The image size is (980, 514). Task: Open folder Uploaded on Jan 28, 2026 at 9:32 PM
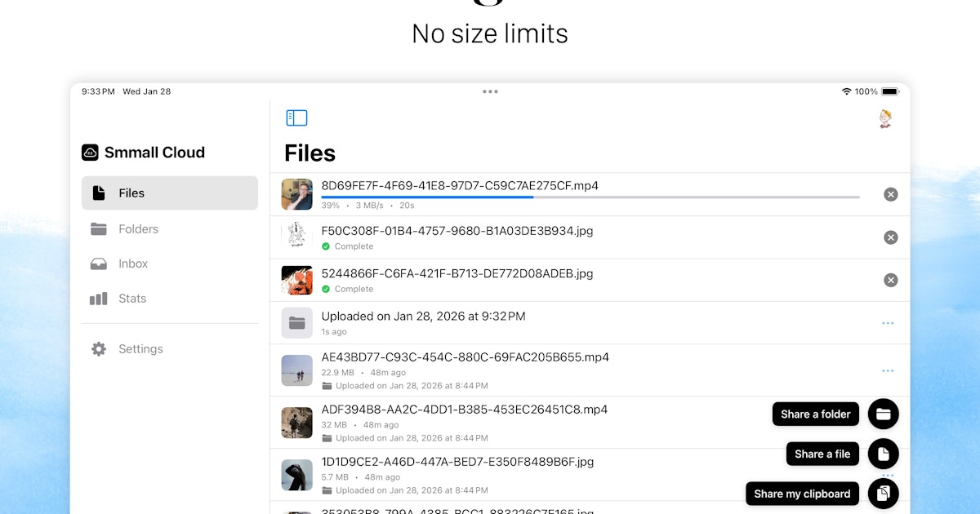tap(423, 316)
